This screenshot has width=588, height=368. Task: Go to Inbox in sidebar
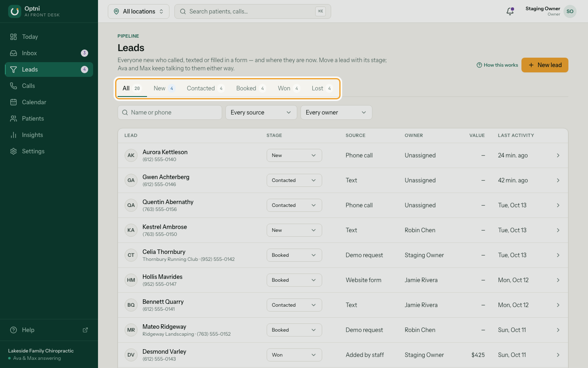point(49,53)
